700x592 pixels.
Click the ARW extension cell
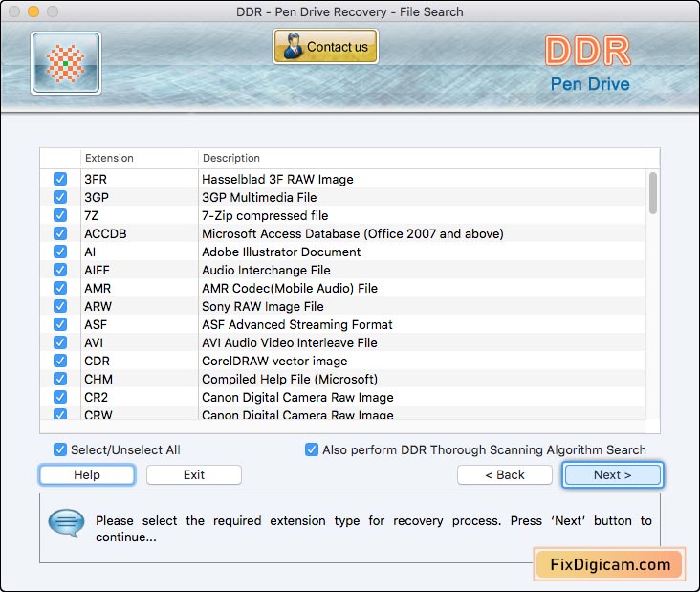(98, 306)
